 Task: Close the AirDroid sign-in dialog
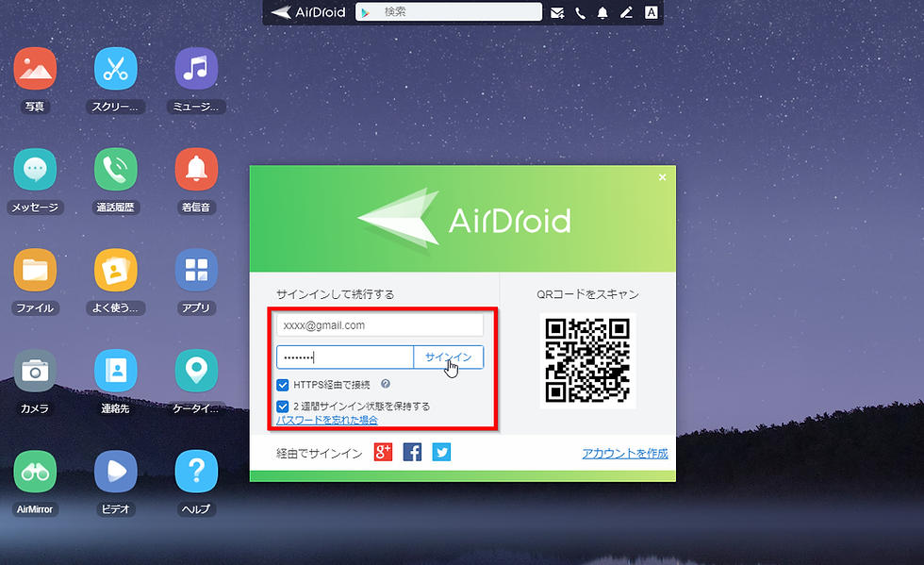(662, 177)
